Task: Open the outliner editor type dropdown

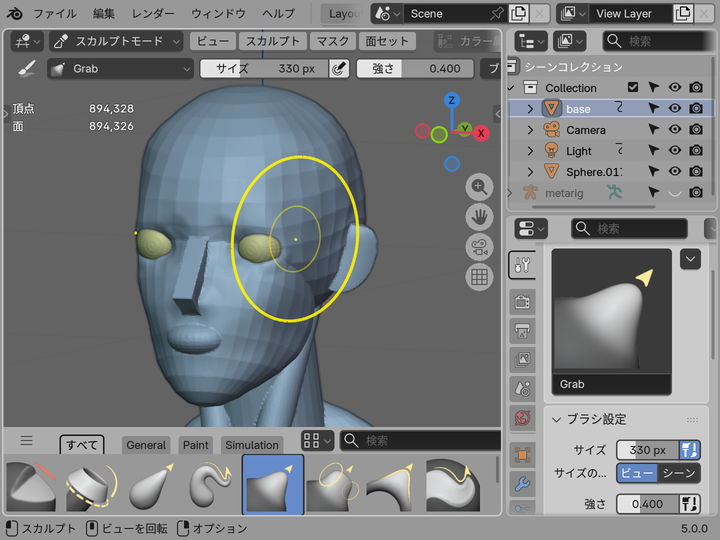Action: click(x=531, y=41)
